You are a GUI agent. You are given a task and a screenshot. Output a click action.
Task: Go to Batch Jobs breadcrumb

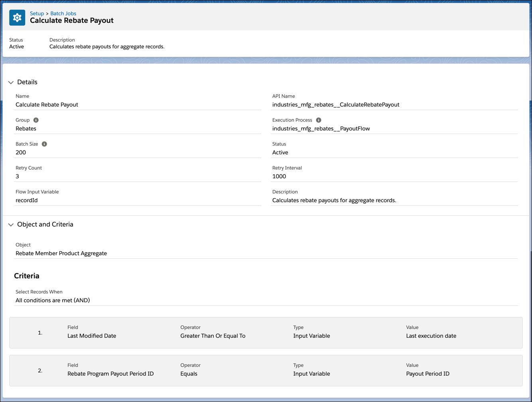pyautogui.click(x=63, y=13)
